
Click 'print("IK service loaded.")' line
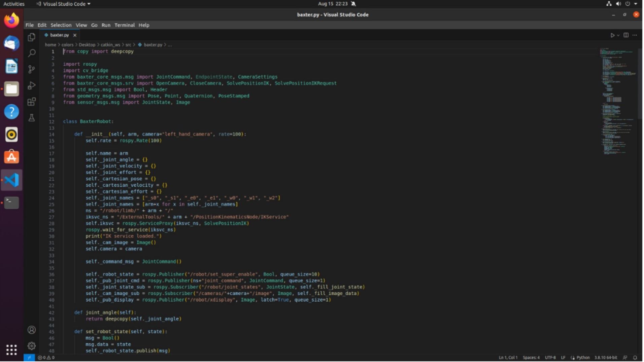click(124, 236)
